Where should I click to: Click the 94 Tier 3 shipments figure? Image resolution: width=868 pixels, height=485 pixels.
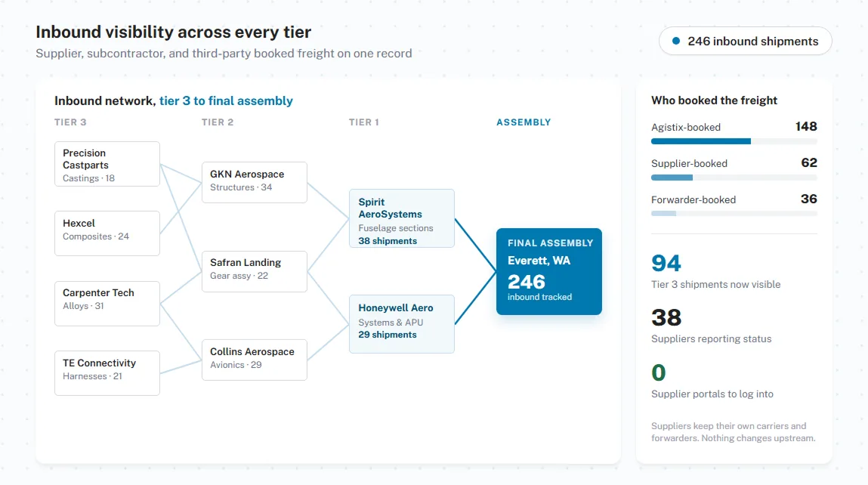pos(666,263)
